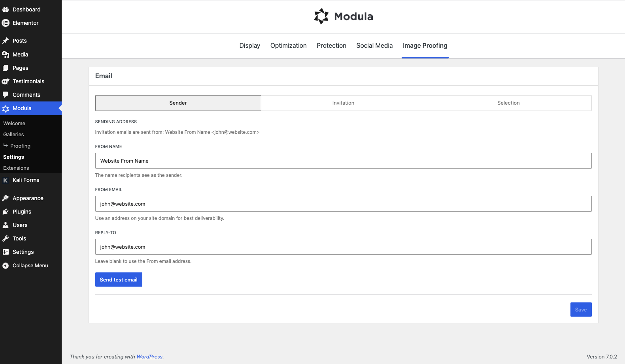Click the Tools wrench icon
The image size is (625, 364).
[x=6, y=238]
